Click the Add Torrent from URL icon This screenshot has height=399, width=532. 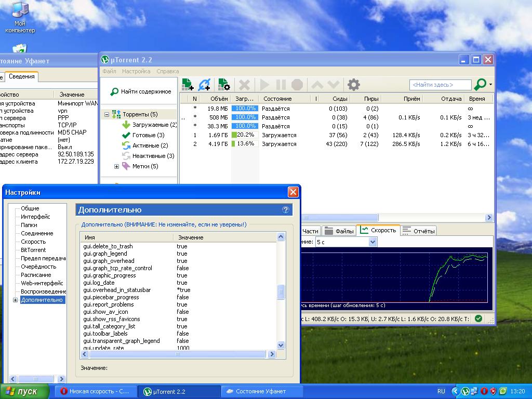pos(205,85)
